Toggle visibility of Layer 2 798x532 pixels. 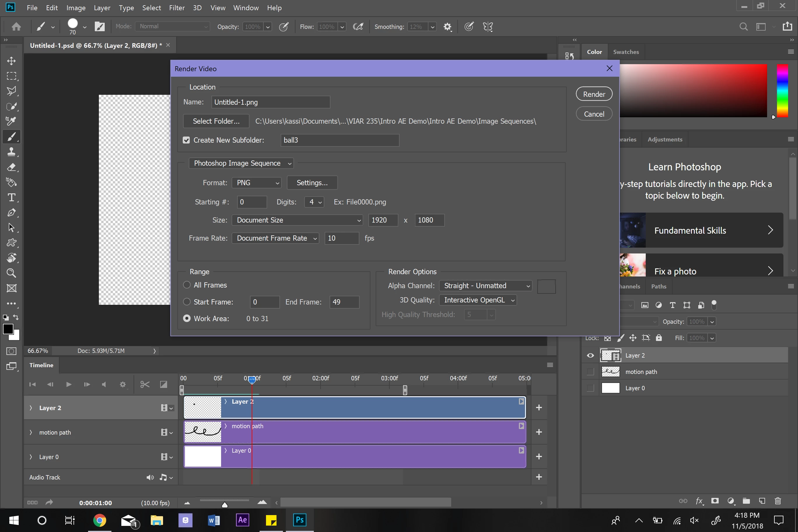coord(590,356)
